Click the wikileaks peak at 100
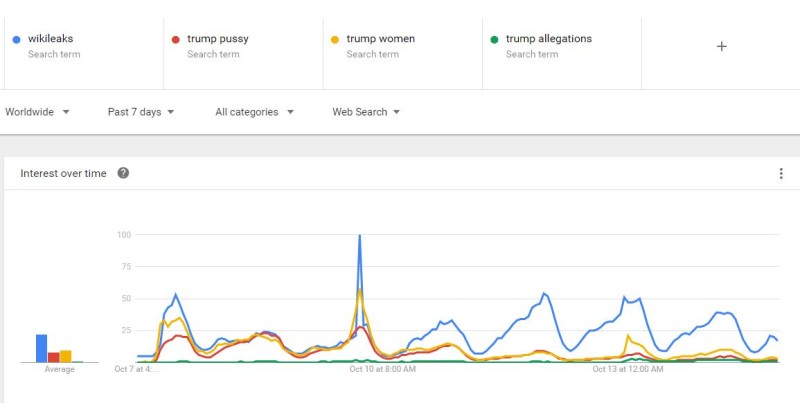Screen dimensions: 800x420 tap(360, 235)
